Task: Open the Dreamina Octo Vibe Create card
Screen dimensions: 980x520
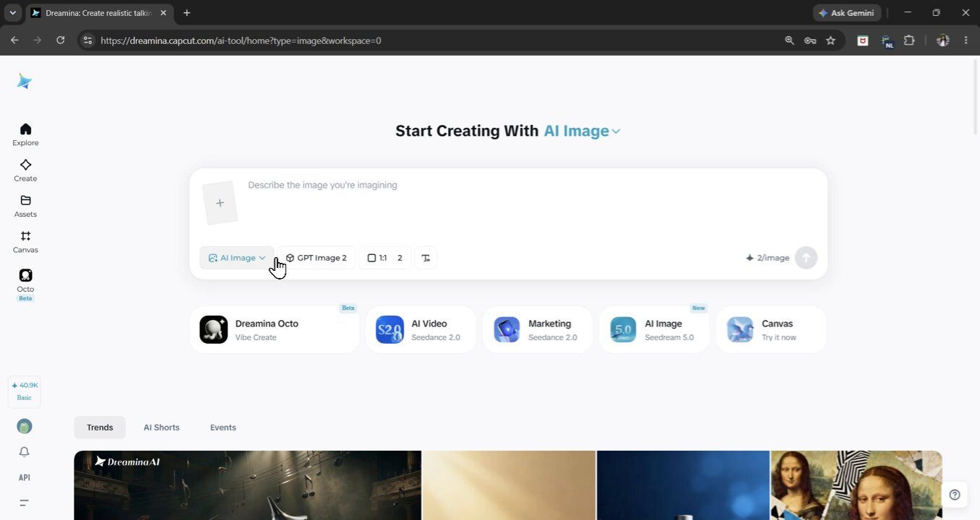Action: [275, 330]
